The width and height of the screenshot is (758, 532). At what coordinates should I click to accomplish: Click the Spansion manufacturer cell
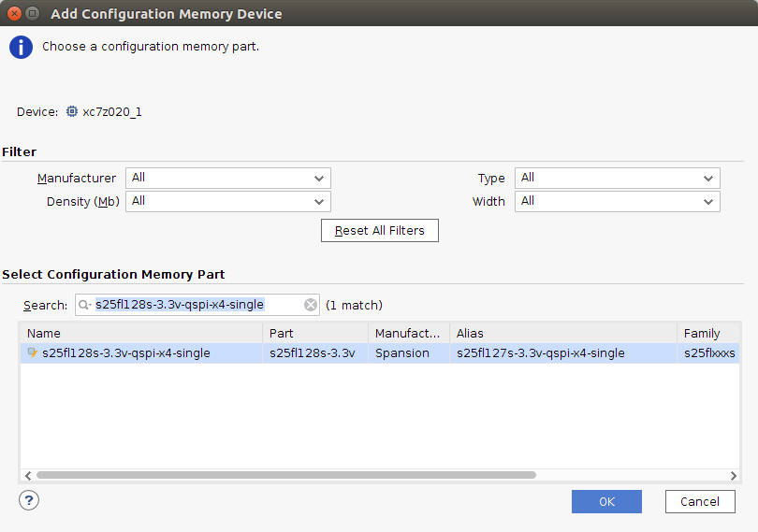409,353
